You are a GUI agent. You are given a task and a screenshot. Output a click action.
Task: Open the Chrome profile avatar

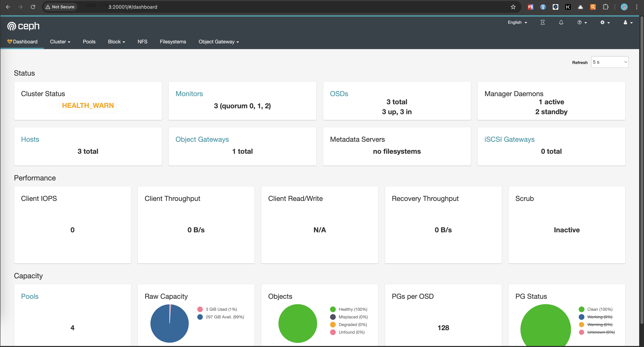[x=624, y=7]
